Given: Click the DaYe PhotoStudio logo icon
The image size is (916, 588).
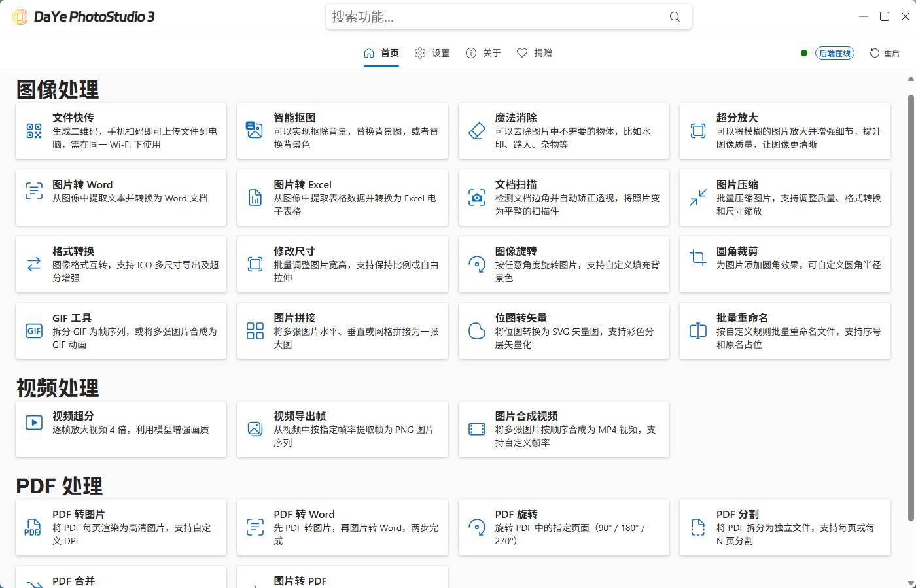Looking at the screenshot, I should [x=20, y=17].
